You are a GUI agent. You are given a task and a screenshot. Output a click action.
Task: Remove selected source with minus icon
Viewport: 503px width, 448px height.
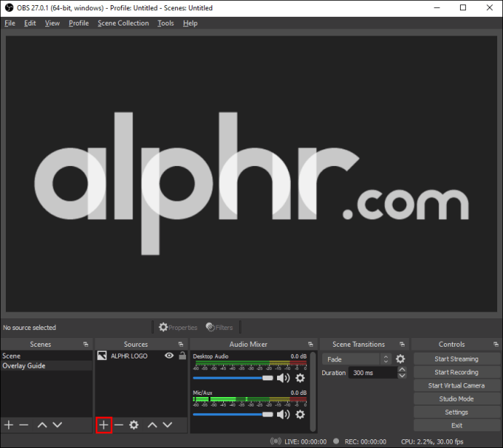[119, 425]
